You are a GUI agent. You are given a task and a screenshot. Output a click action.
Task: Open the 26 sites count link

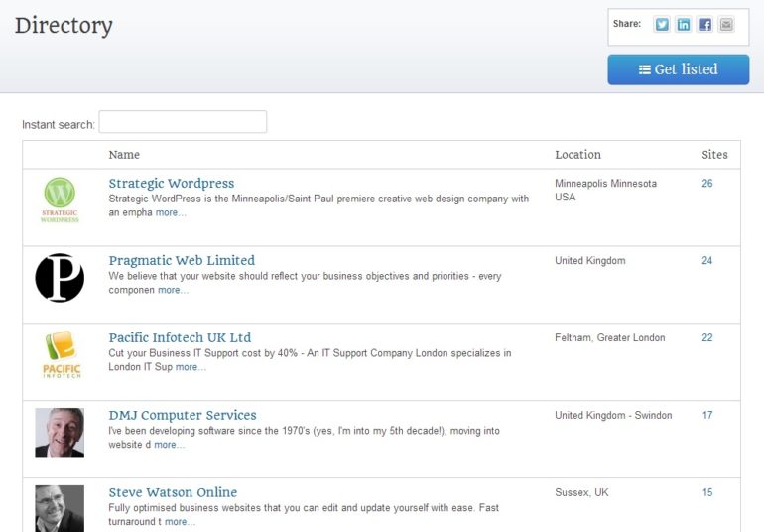click(x=707, y=184)
